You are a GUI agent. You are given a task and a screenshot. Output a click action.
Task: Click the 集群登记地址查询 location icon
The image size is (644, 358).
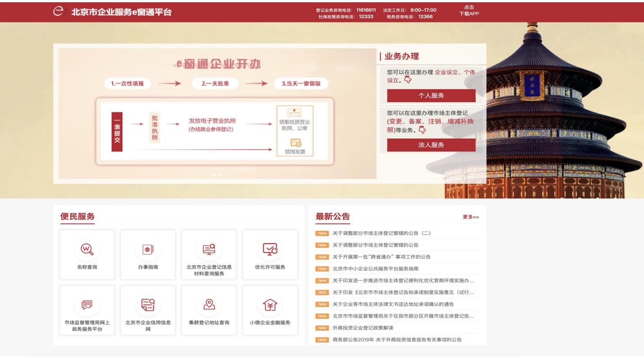209,304
